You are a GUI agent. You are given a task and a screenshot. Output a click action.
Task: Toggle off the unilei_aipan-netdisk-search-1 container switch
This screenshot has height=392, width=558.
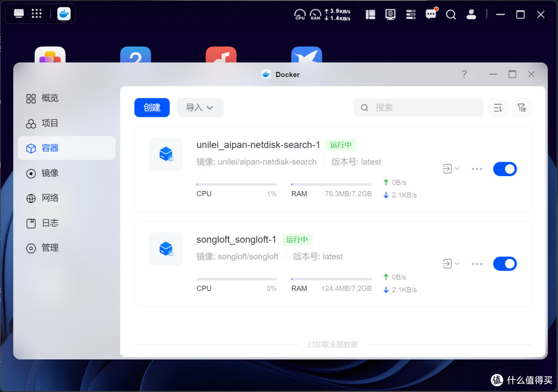(505, 169)
